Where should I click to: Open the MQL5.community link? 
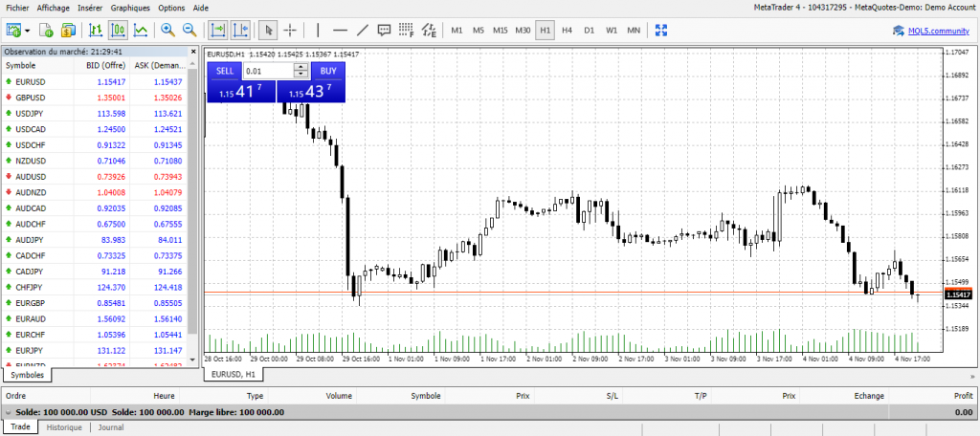click(x=934, y=30)
